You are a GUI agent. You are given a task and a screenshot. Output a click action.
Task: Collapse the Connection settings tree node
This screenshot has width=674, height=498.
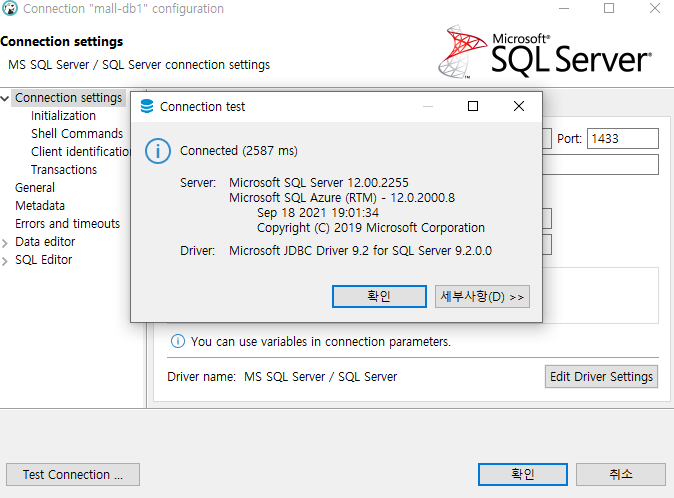click(x=5, y=98)
